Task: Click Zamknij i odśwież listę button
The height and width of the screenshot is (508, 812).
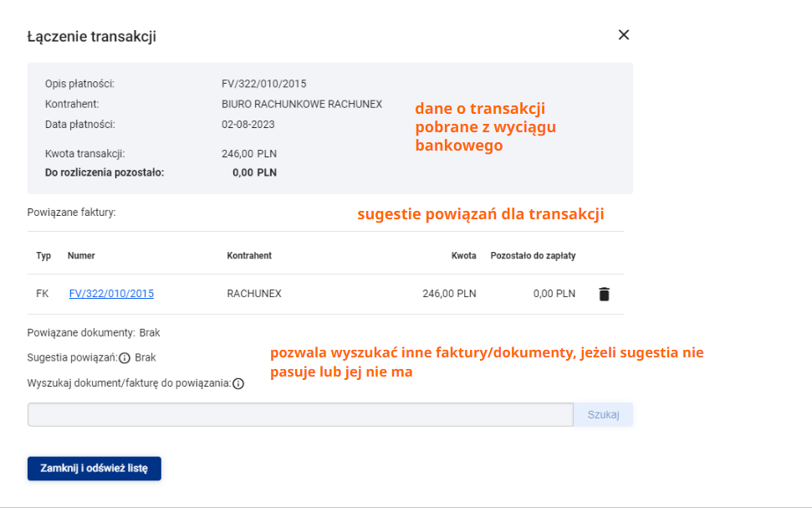Action: pos(94,469)
